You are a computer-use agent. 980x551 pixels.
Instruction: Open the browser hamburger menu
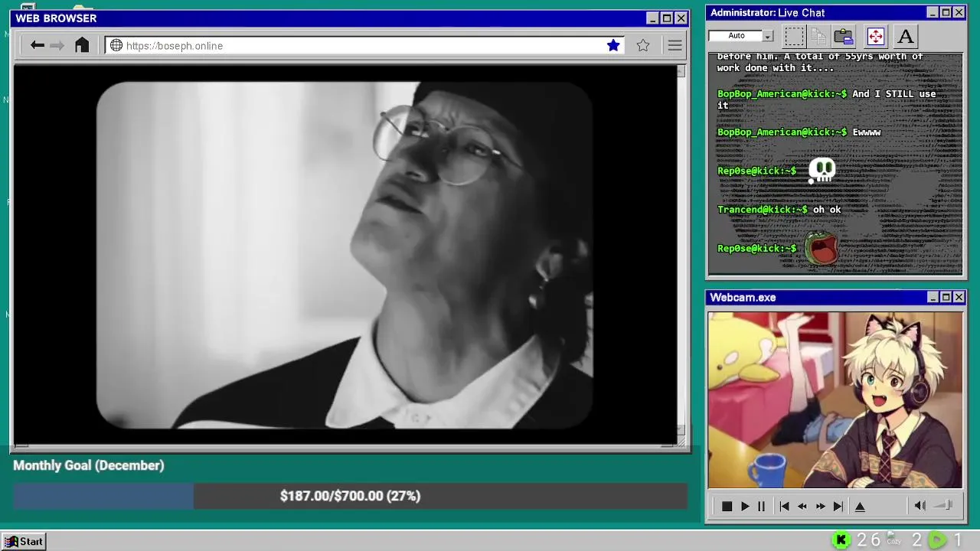coord(675,46)
